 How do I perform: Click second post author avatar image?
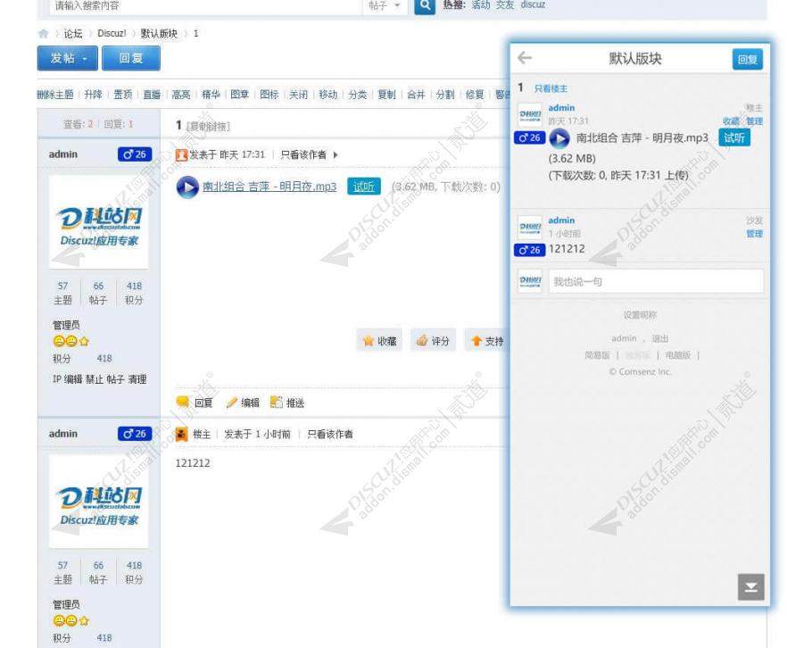tap(98, 502)
